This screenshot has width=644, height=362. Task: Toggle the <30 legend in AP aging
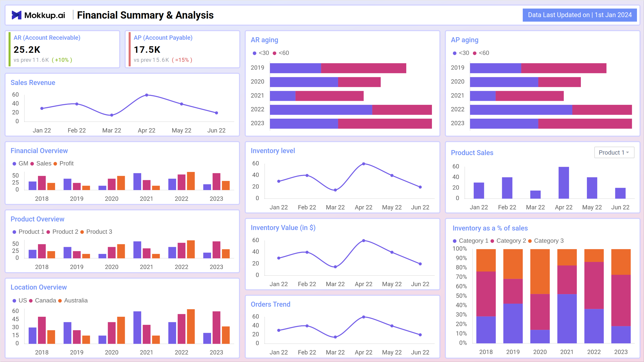(x=461, y=53)
